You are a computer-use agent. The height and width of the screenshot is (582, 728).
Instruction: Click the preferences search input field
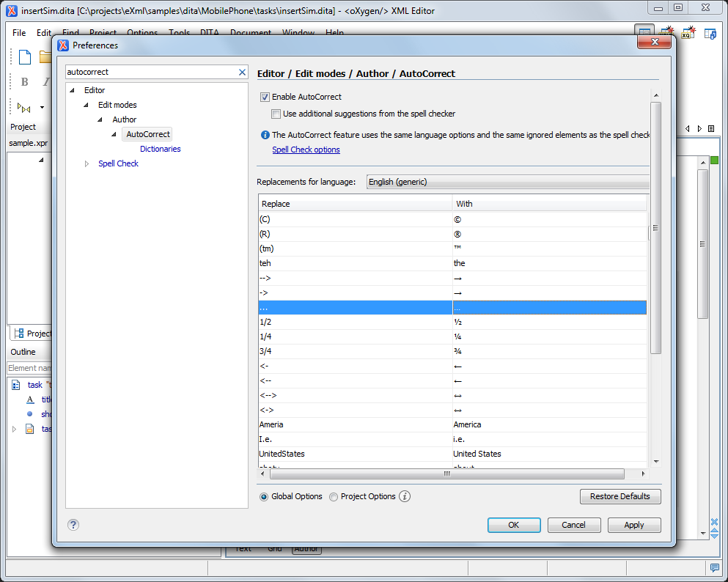pyautogui.click(x=151, y=72)
